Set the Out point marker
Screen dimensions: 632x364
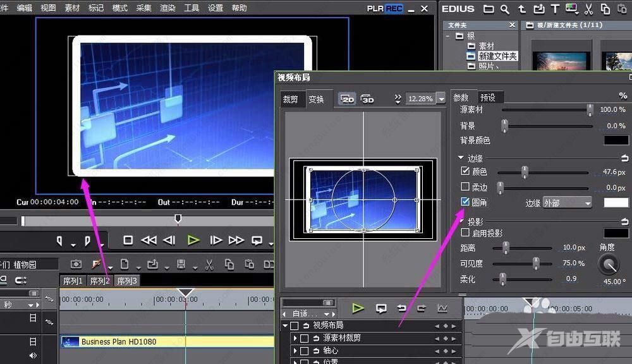[87, 241]
